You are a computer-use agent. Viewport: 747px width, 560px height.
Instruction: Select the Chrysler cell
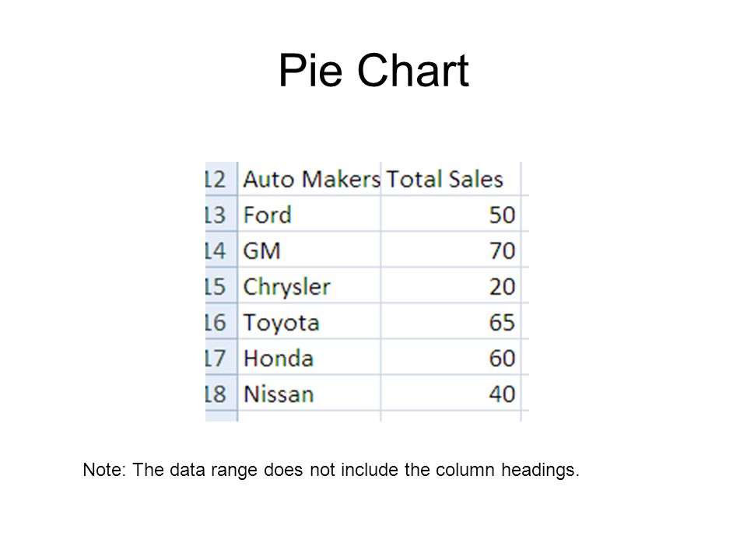click(x=309, y=285)
